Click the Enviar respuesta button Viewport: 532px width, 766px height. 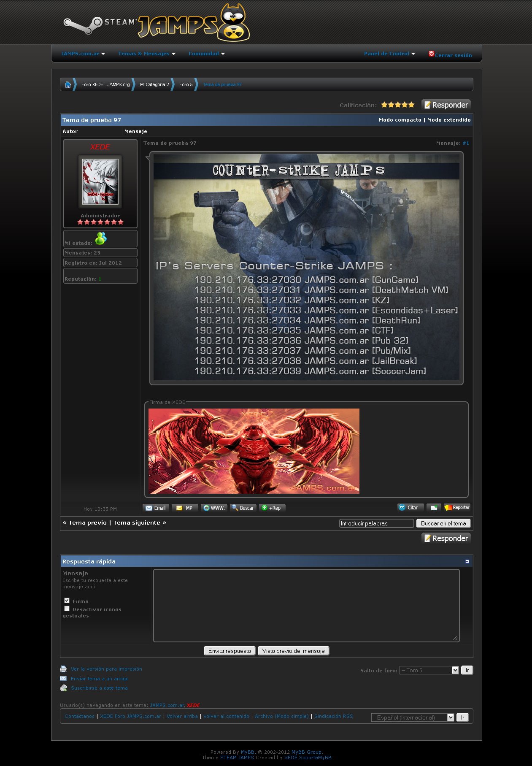click(230, 651)
